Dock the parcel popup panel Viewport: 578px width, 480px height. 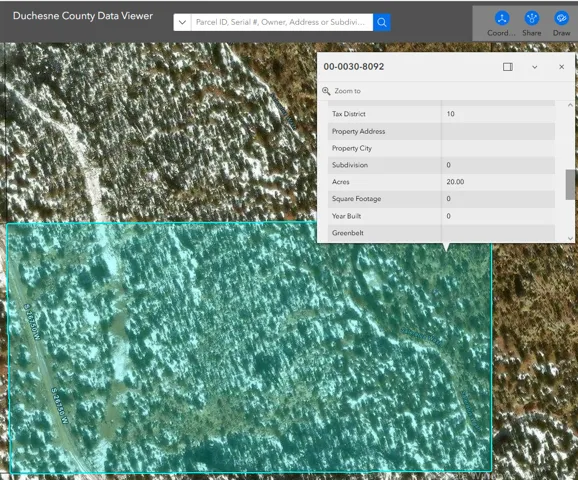coord(508,67)
